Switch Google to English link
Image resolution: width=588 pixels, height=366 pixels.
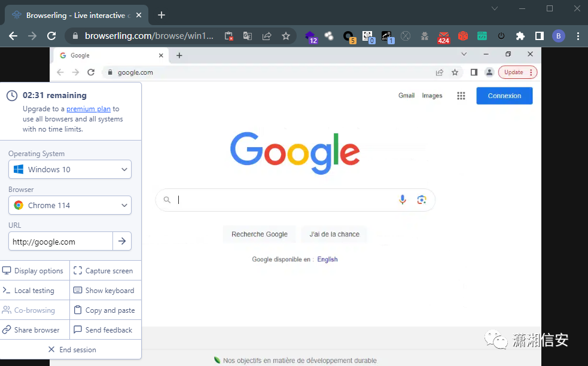(x=327, y=259)
